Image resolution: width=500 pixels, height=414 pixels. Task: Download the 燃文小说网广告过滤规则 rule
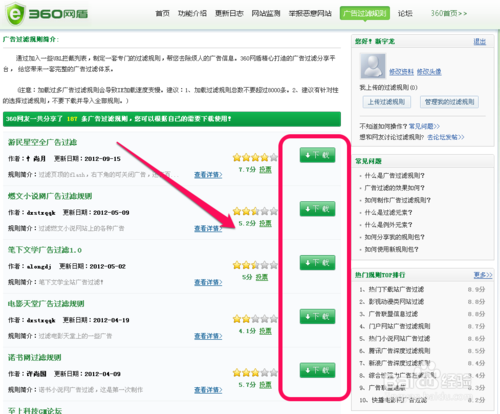[317, 209]
